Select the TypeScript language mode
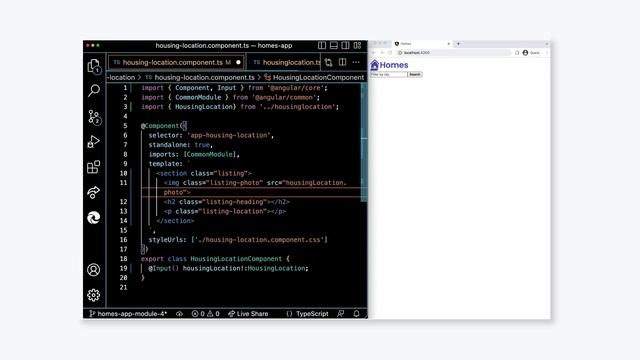Screen dimensions: 640x360 [312, 313]
